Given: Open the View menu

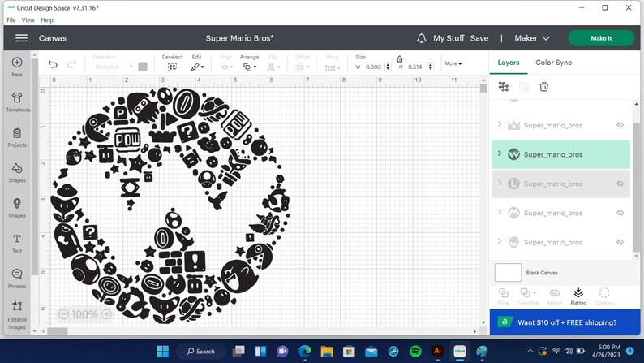Looking at the screenshot, I should pyautogui.click(x=28, y=19).
